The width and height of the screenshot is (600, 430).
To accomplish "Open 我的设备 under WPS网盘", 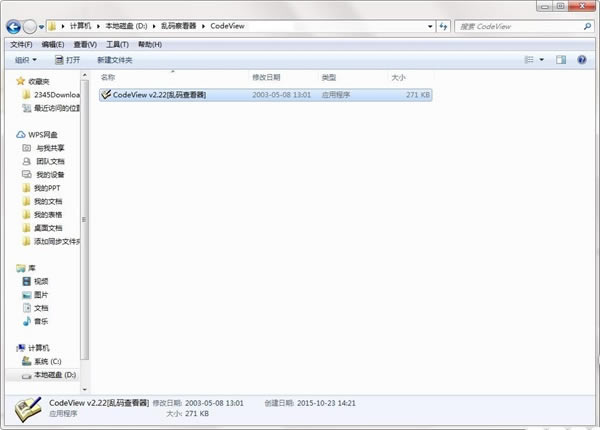I will click(x=43, y=175).
